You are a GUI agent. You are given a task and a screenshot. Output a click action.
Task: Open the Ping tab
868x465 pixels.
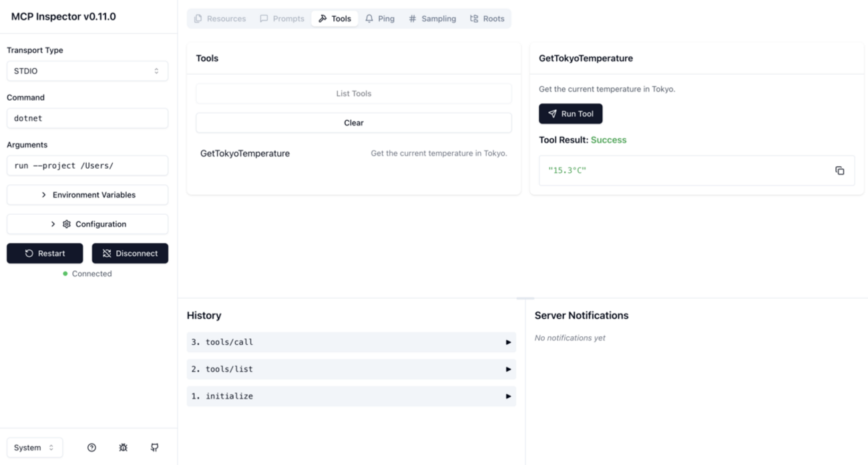[379, 19]
